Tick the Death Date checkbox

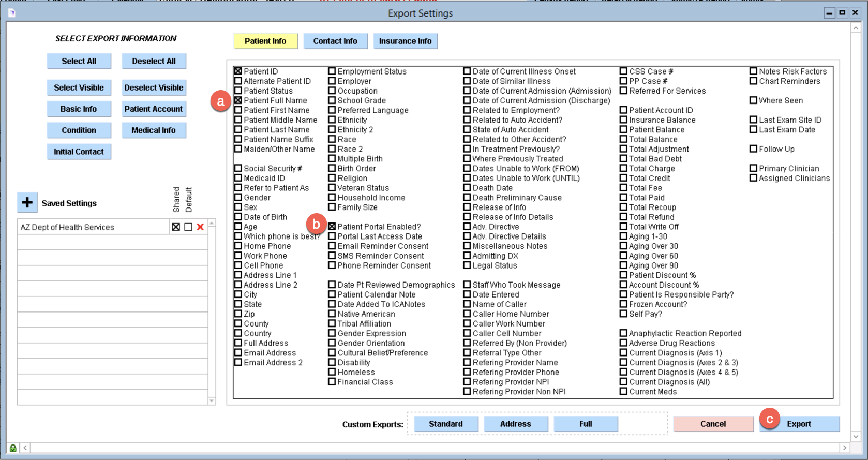coord(467,188)
